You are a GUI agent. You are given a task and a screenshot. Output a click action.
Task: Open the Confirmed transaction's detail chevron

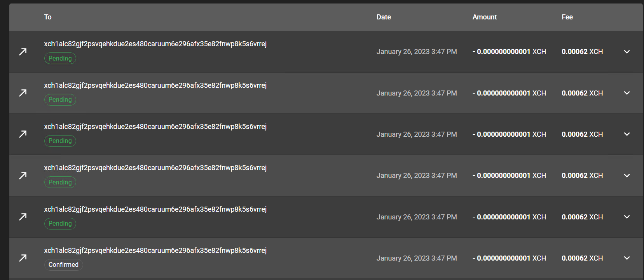(x=627, y=257)
